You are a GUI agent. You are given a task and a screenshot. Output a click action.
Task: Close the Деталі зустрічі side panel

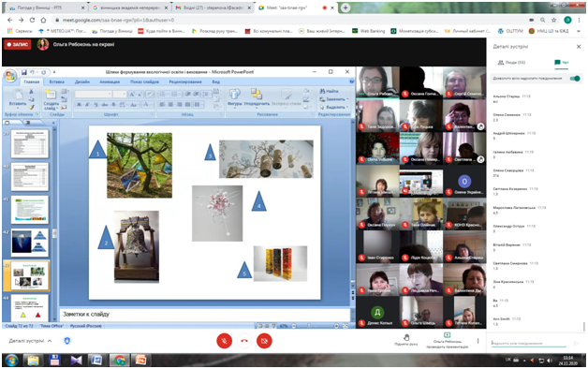click(579, 47)
